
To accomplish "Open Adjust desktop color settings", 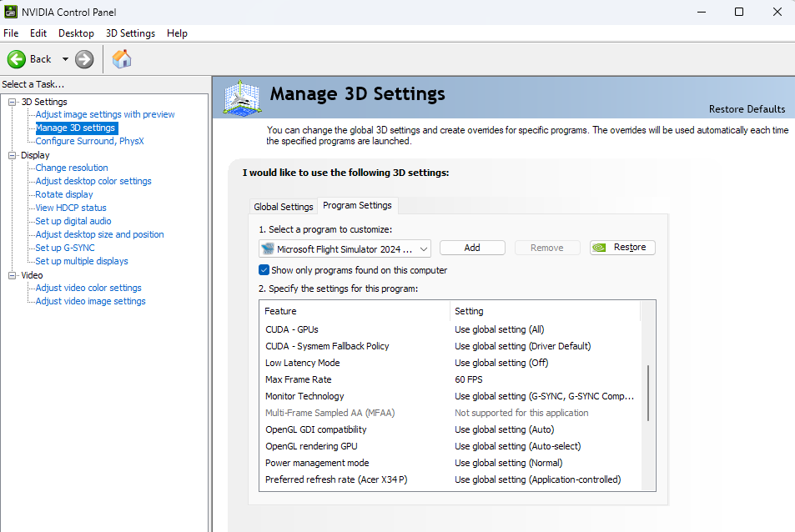I will [x=93, y=181].
